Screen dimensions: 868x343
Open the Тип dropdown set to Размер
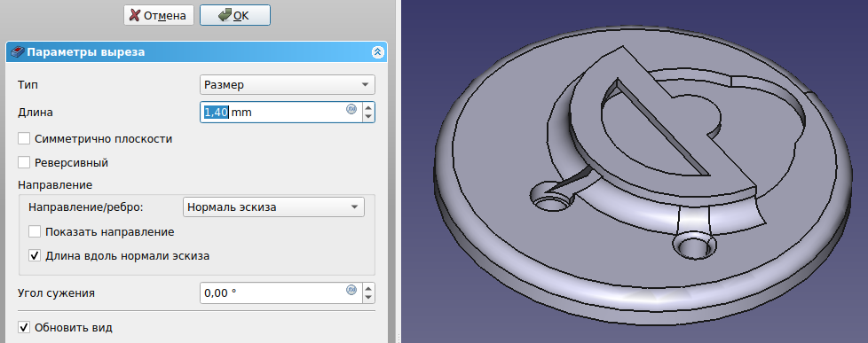pyautogui.click(x=288, y=85)
